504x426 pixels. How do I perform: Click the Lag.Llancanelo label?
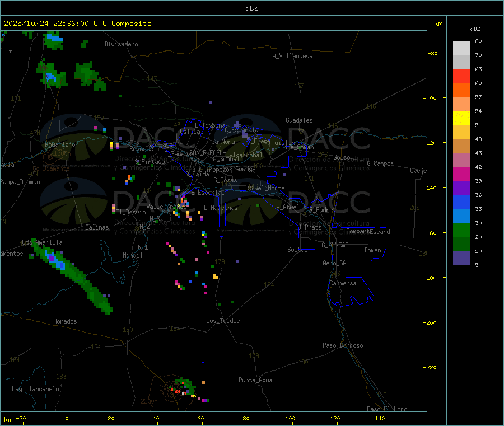click(36, 389)
